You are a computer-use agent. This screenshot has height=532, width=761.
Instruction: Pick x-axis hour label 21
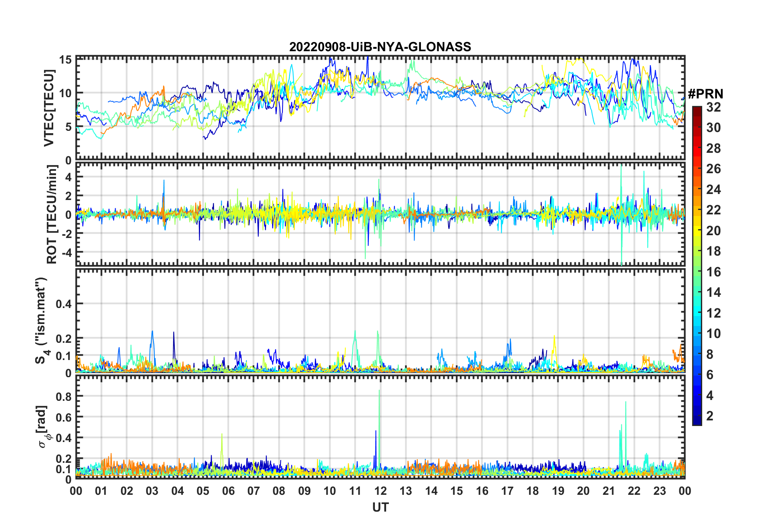(x=609, y=491)
